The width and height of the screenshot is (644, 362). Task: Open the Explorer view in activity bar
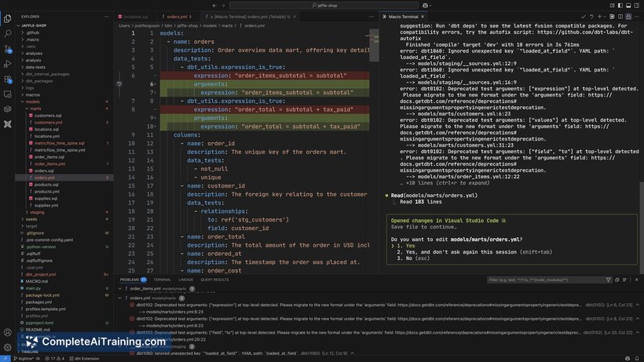[x=7, y=19]
